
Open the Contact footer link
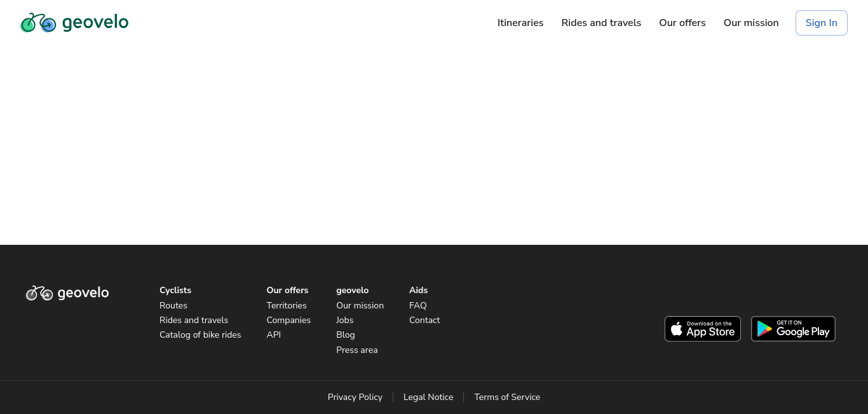[x=424, y=320]
